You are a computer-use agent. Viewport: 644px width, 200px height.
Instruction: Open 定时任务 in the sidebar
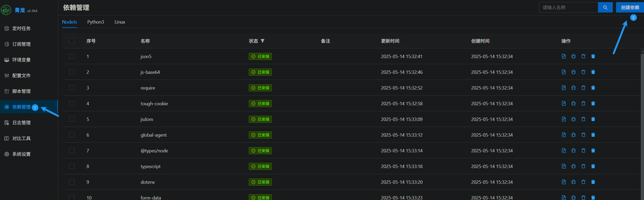click(29, 28)
